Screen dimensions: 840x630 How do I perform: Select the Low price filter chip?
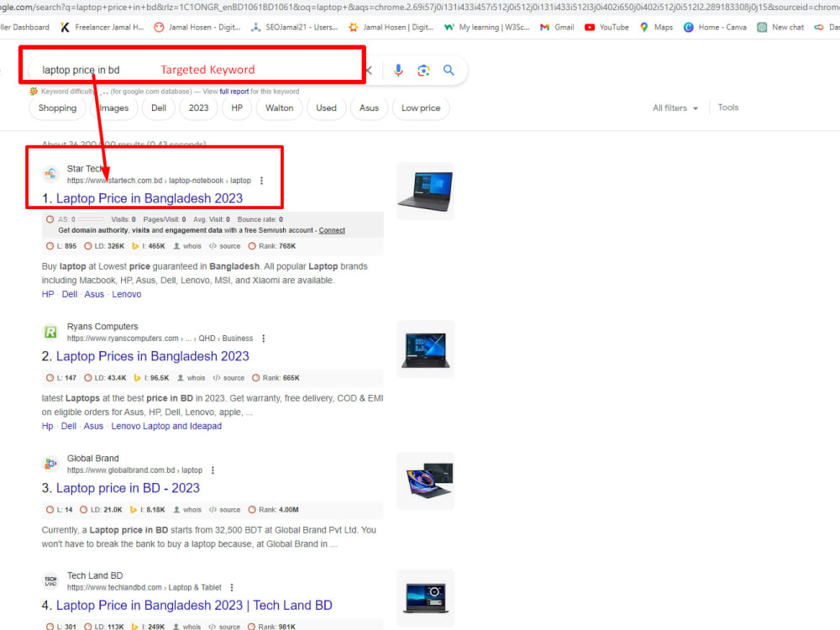tap(421, 108)
